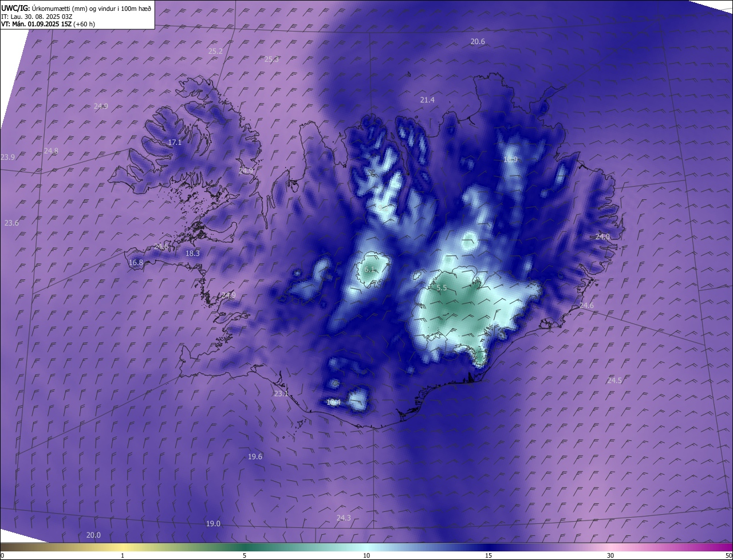Click the wind value 24.5 on the map
The height and width of the screenshot is (560, 733).
click(x=614, y=381)
